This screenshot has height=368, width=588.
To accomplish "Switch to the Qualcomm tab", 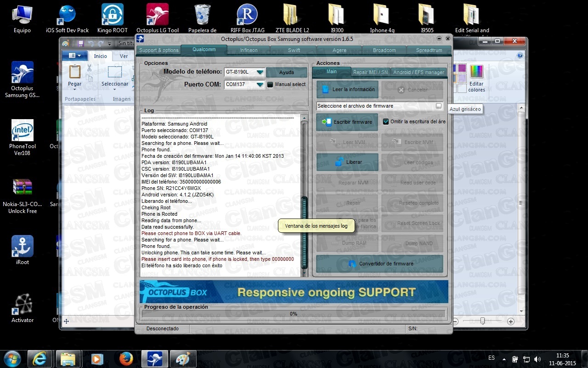I will pos(204,50).
